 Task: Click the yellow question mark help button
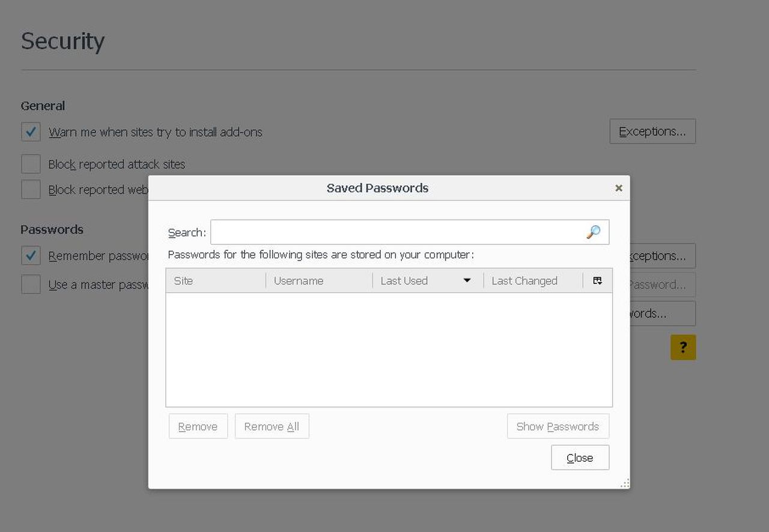683,347
